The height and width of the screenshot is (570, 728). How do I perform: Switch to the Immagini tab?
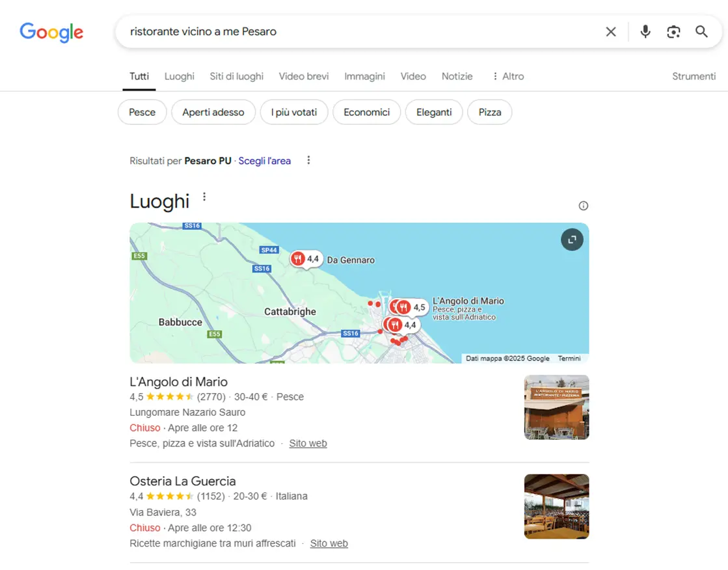click(364, 76)
